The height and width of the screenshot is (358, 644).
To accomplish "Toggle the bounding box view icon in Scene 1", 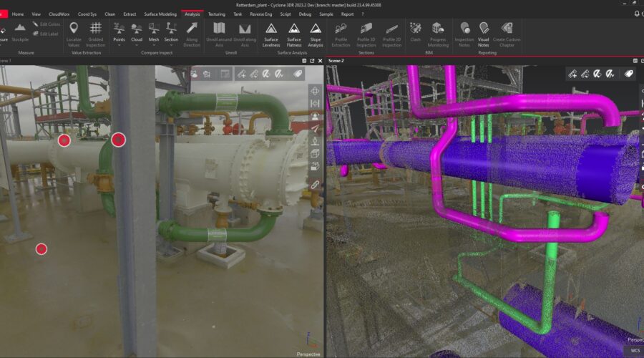I will [x=315, y=153].
